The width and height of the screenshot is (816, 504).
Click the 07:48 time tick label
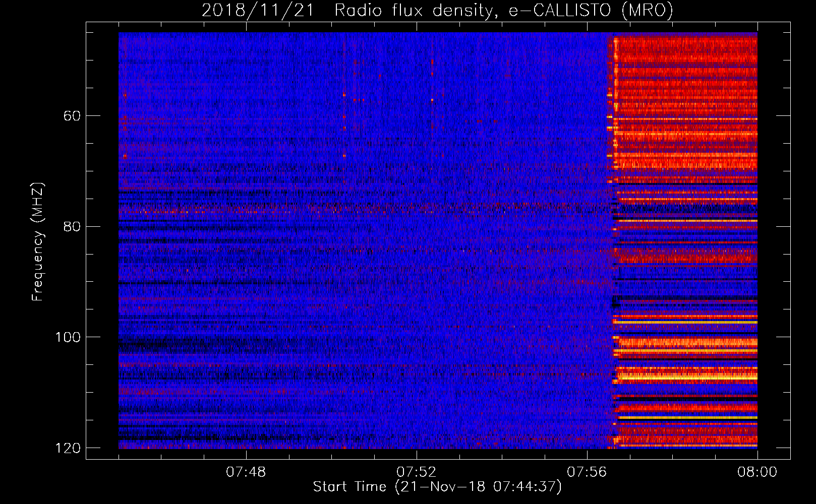tap(246, 472)
